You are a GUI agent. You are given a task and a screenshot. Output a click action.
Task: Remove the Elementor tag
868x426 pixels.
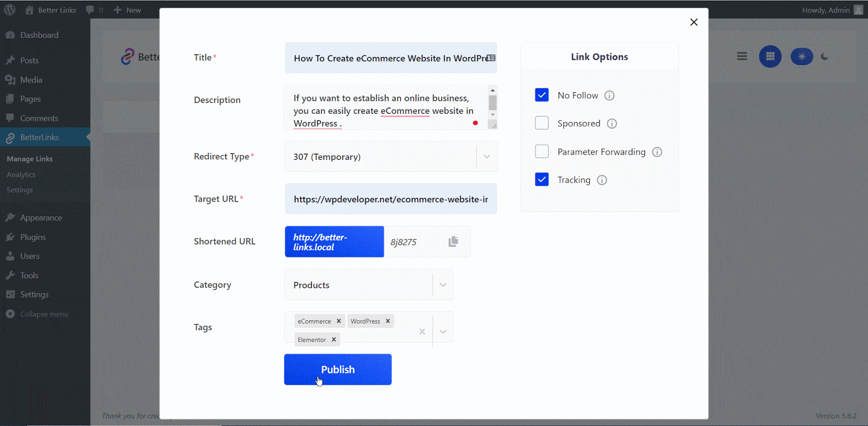(x=334, y=339)
